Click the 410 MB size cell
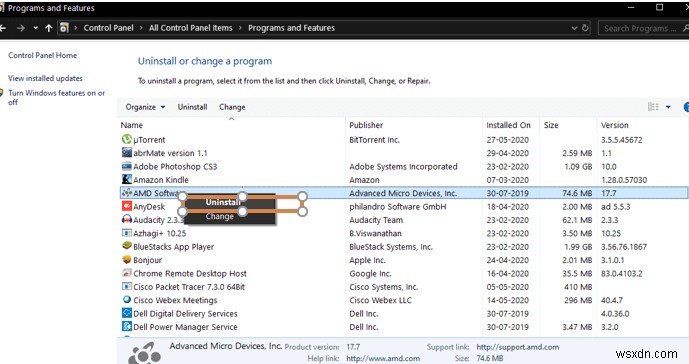Screen dimensions: 689x364 [x=579, y=287]
